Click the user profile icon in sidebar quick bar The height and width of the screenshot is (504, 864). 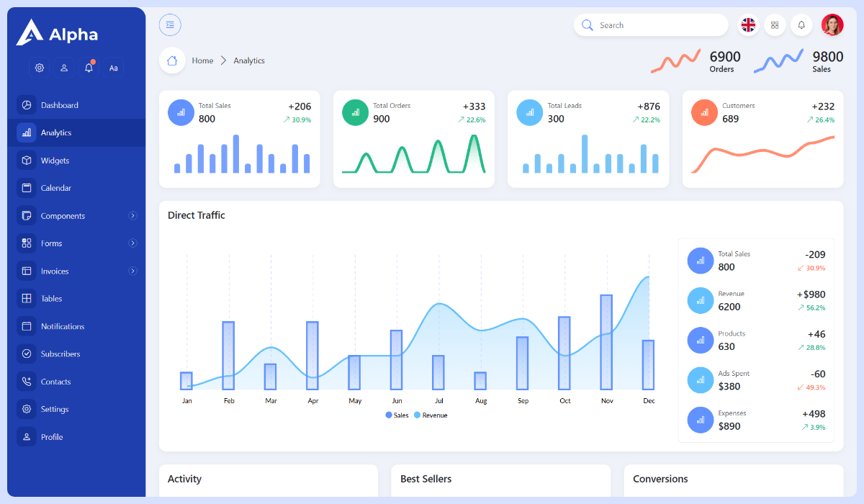[x=64, y=67]
